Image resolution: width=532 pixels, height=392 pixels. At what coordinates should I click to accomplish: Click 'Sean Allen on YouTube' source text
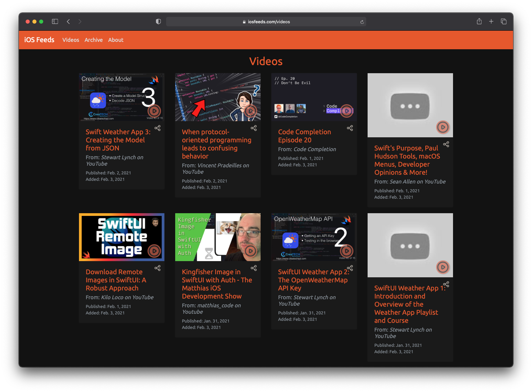[x=418, y=182]
